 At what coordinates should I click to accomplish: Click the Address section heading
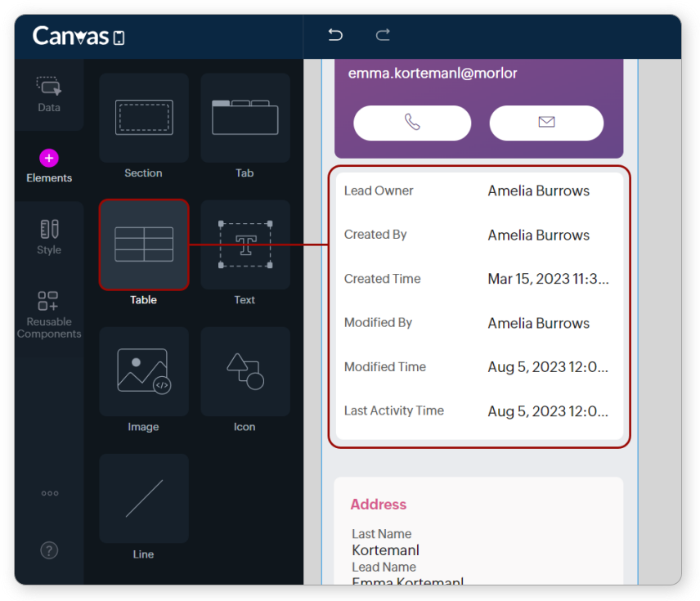pyautogui.click(x=378, y=505)
